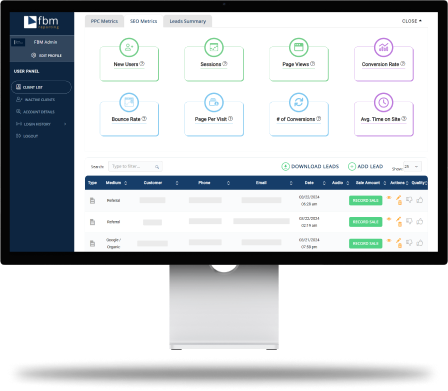Image resolution: width=448 pixels, height=391 pixels.
Task: Open Client List in the sidebar
Action: click(41, 87)
